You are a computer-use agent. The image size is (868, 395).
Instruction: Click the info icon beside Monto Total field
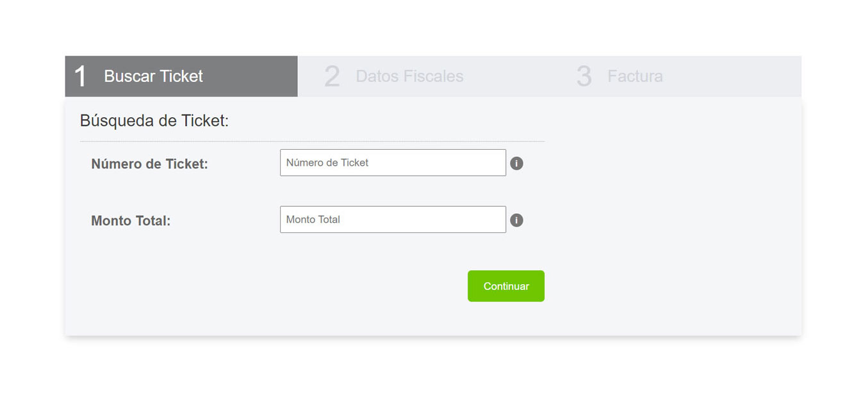coord(516,220)
